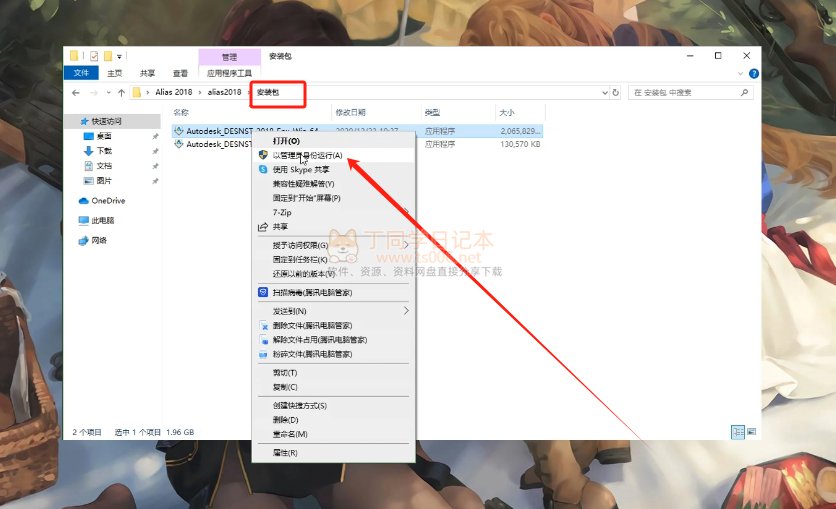Click the 2,065,829 size cell
The height and width of the screenshot is (509, 836).
(x=520, y=131)
